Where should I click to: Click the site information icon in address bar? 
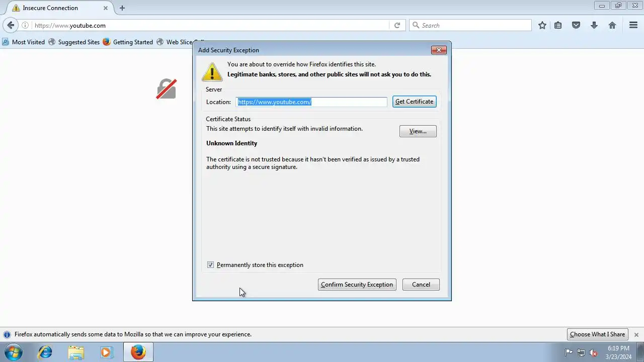pyautogui.click(x=25, y=25)
